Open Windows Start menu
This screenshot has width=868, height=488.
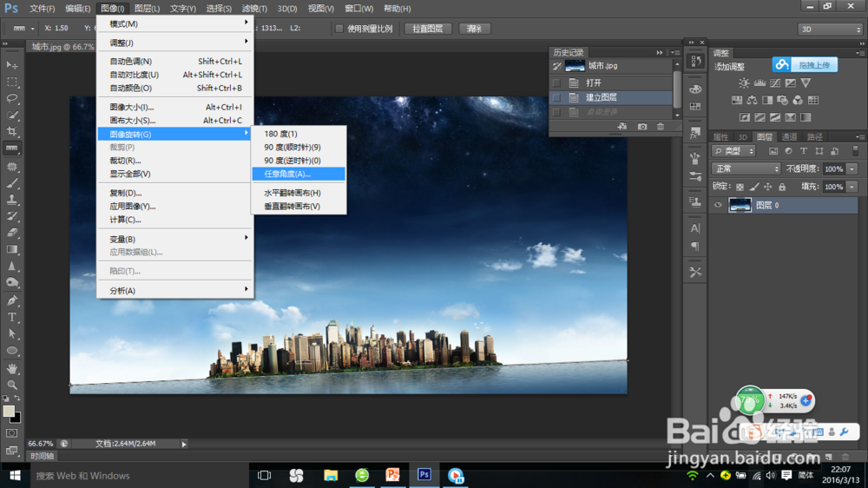(15, 475)
